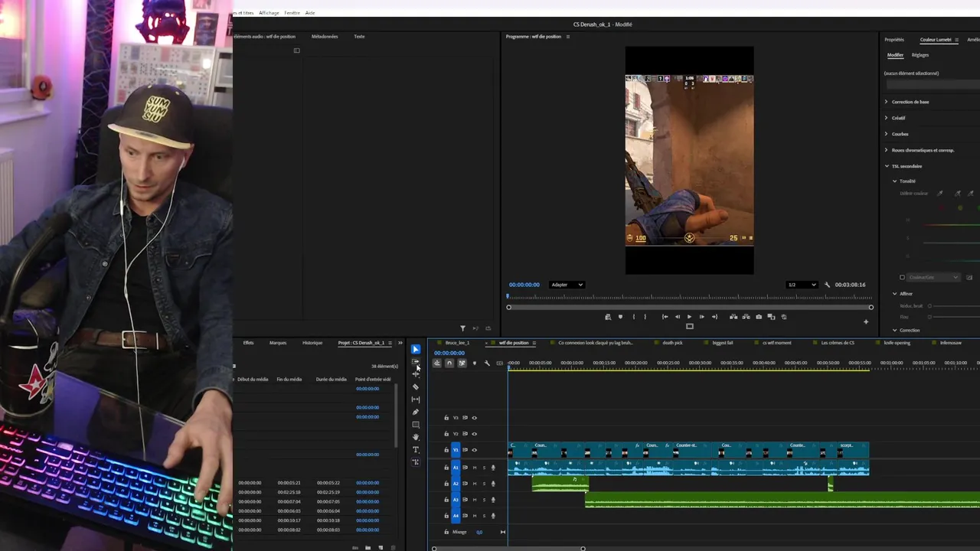980x551 pixels.
Task: Expand Roues chromatiques et corresp. section
Action: point(887,150)
